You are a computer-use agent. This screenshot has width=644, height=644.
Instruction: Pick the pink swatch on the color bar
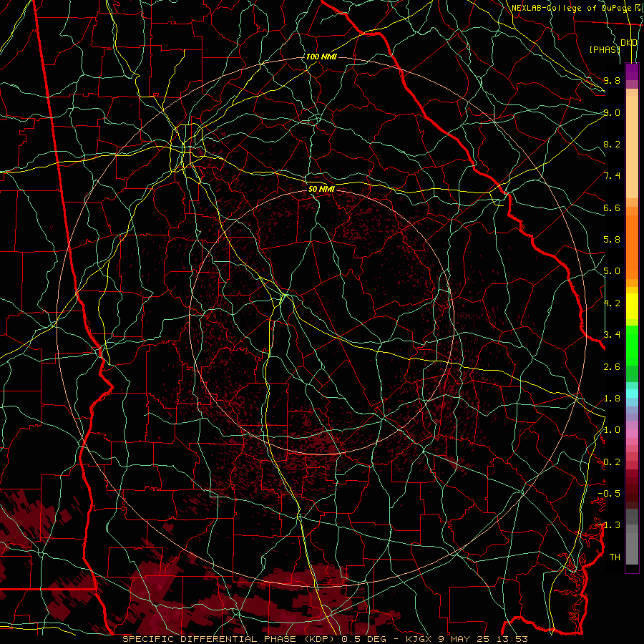click(632, 434)
